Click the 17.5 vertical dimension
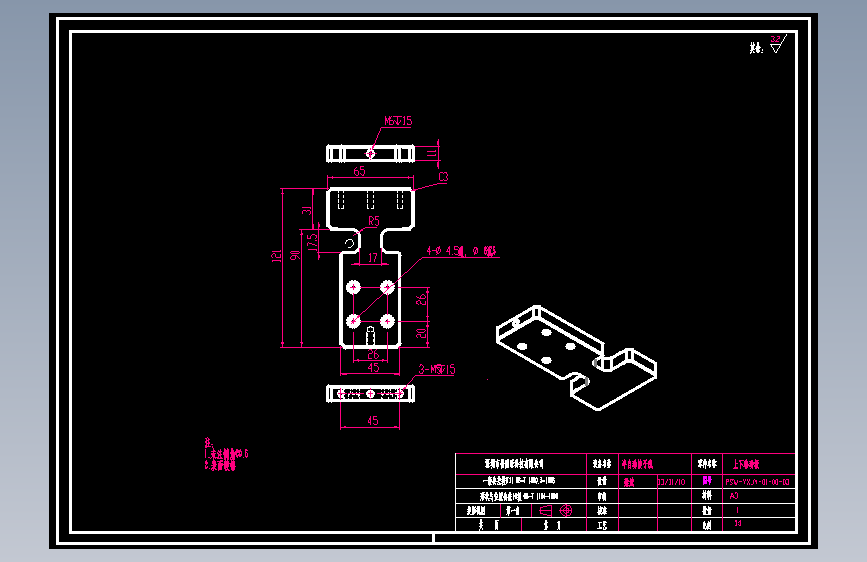 click(312, 242)
